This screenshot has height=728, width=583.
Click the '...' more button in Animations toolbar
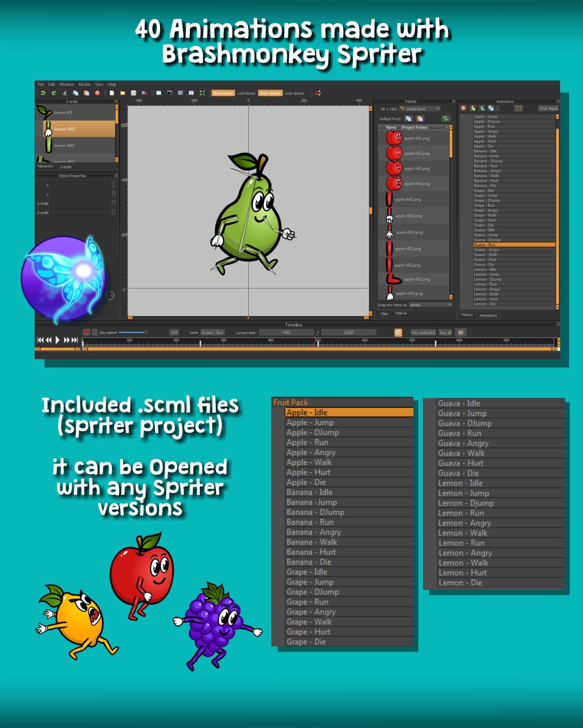(x=497, y=108)
